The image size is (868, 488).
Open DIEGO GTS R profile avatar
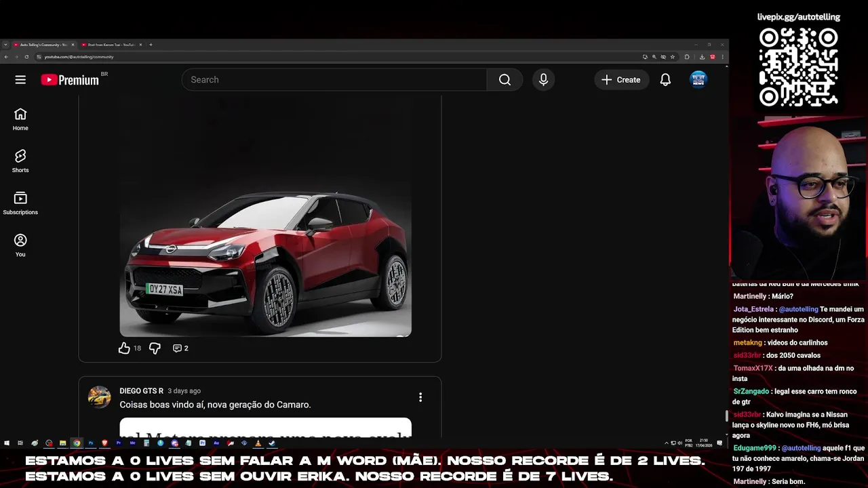[100, 397]
